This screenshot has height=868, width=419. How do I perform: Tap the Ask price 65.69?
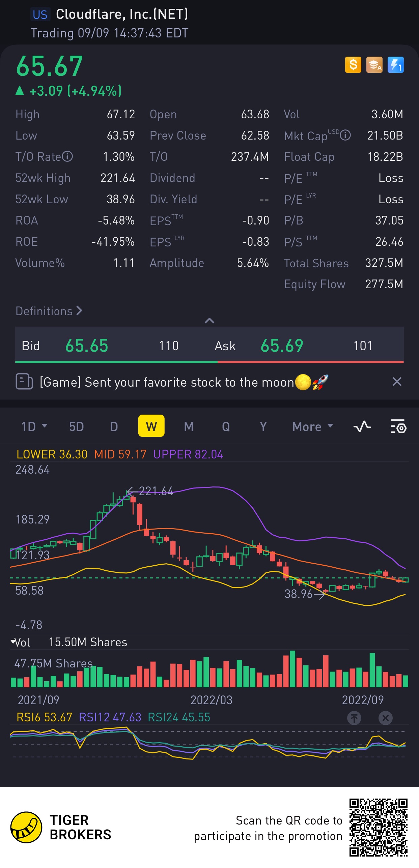click(x=282, y=346)
